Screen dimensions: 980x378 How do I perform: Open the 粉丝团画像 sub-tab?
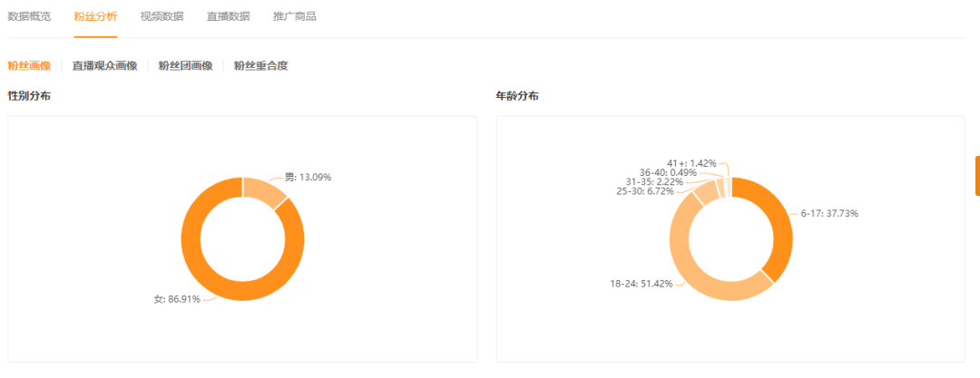point(185,65)
